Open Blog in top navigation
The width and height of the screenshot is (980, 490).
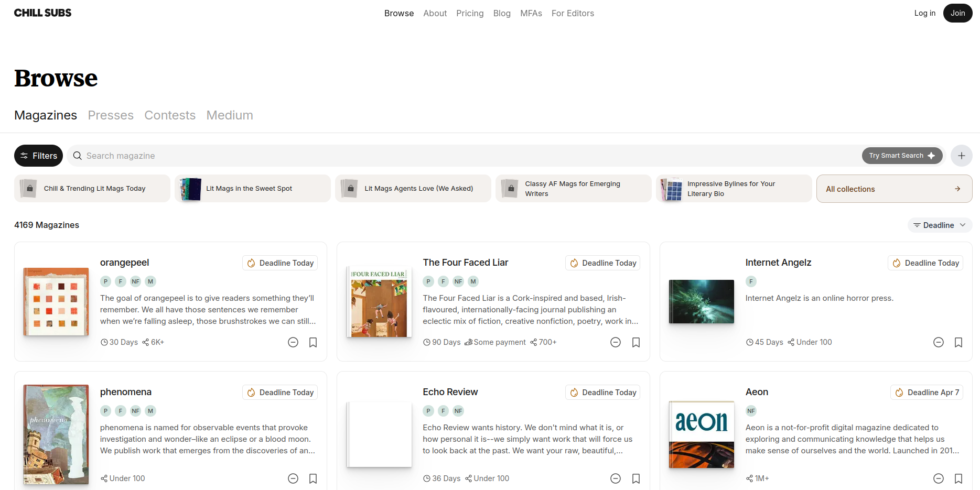pyautogui.click(x=502, y=13)
